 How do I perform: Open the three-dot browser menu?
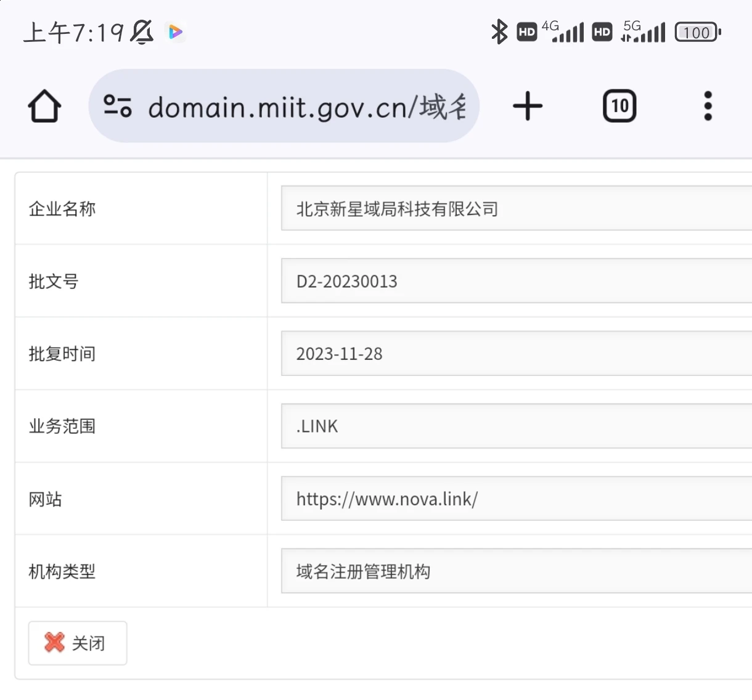[708, 106]
